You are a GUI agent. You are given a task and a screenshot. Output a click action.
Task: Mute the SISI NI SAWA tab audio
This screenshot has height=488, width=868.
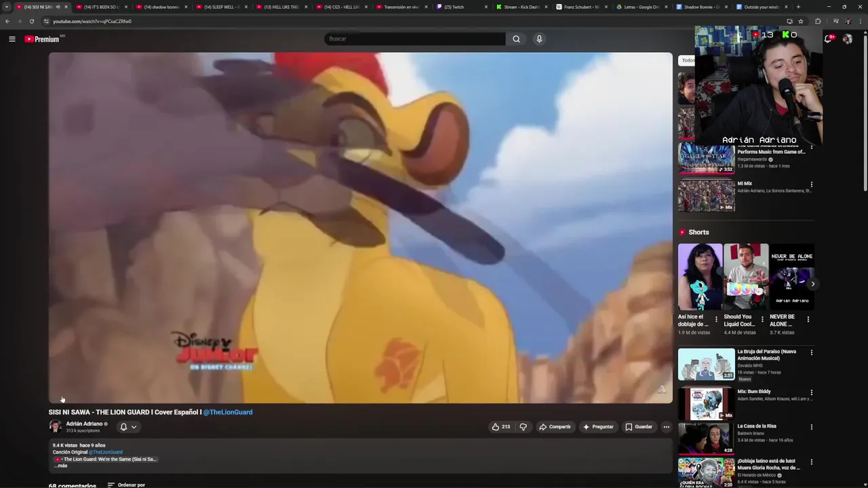point(58,7)
